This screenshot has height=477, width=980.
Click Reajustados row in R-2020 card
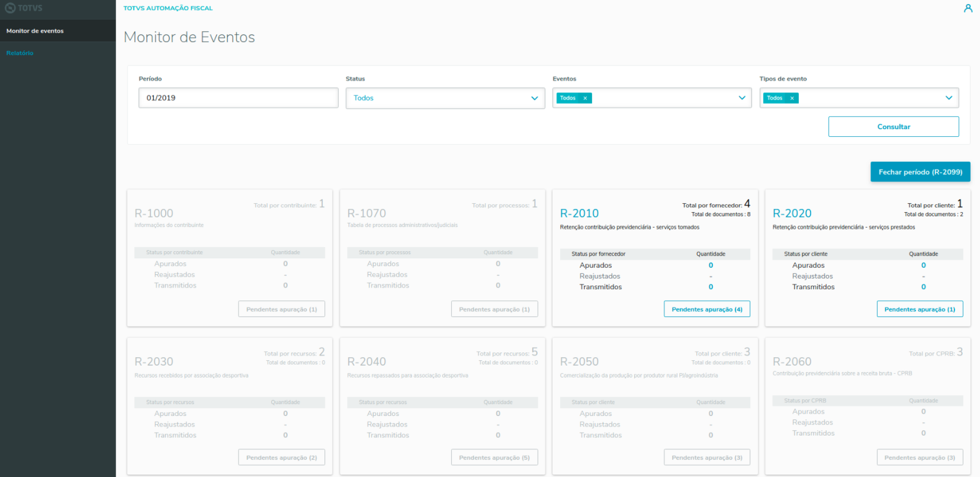867,276
